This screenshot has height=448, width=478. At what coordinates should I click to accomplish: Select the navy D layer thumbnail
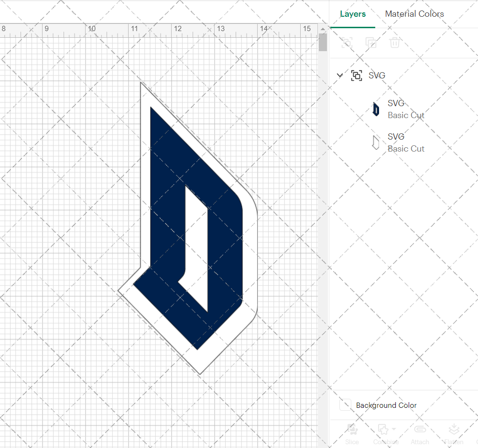point(376,109)
